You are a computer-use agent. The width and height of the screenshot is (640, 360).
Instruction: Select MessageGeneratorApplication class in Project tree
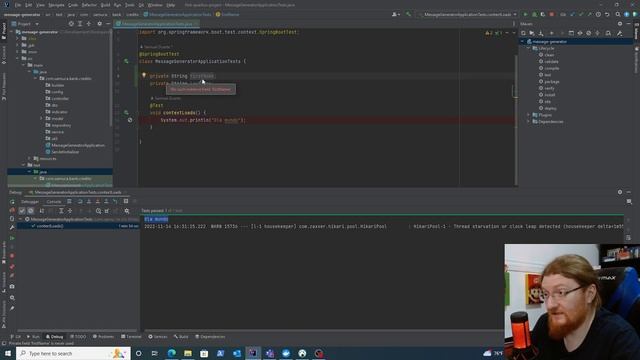[x=78, y=145]
